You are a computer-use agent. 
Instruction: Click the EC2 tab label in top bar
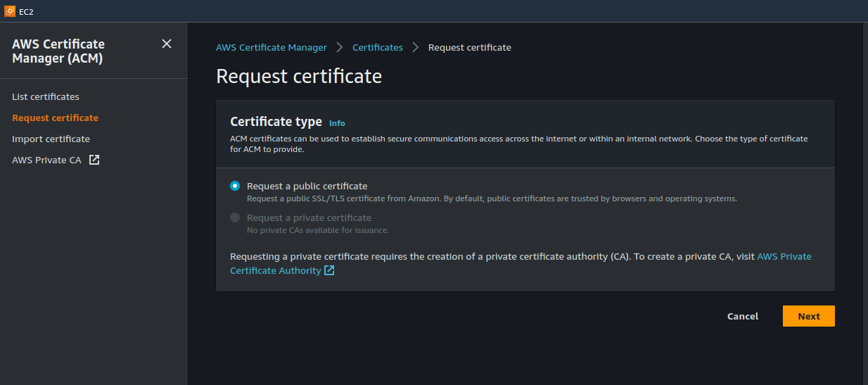pyautogui.click(x=26, y=11)
